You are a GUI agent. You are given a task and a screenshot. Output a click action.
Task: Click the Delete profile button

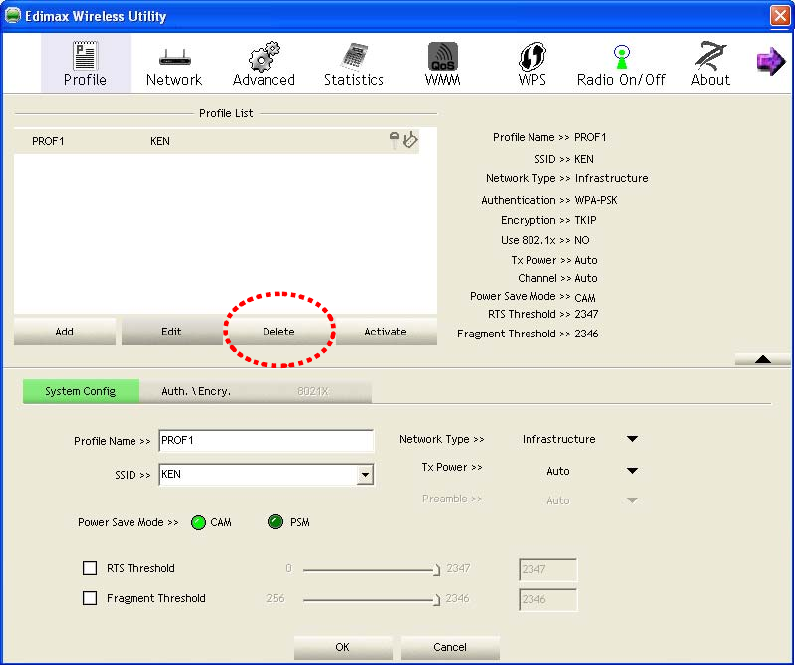coord(279,331)
